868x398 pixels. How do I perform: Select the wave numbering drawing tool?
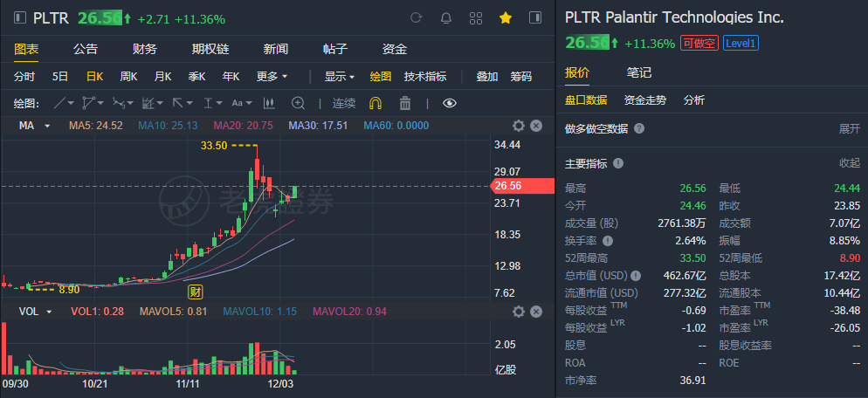119,103
